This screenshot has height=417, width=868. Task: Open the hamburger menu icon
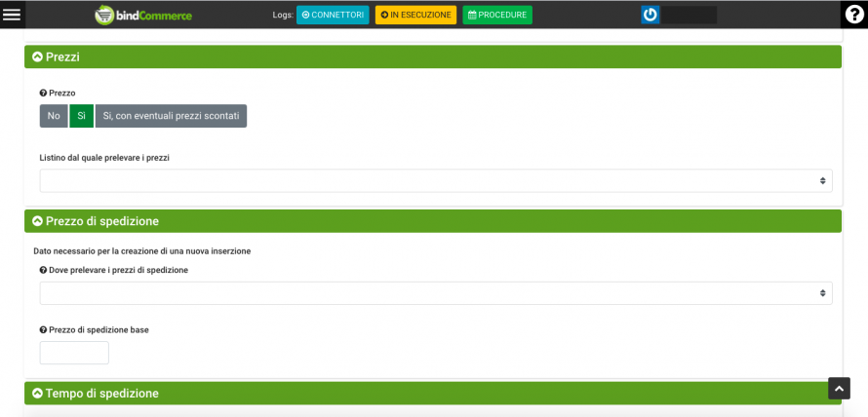tap(12, 15)
